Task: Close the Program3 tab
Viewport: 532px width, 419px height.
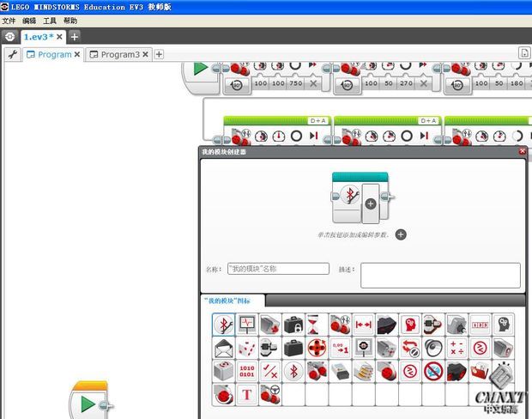Action: (x=146, y=54)
